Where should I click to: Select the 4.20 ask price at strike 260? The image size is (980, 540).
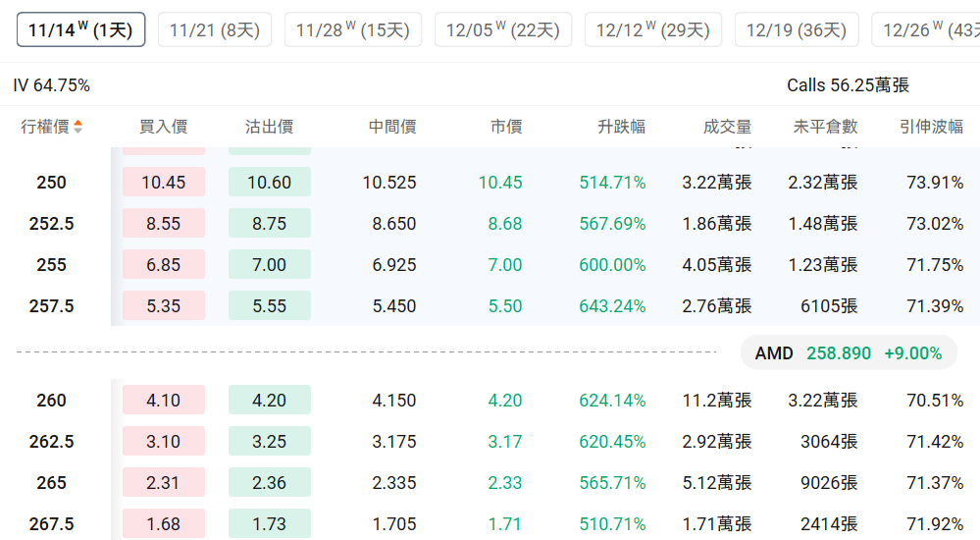(269, 401)
